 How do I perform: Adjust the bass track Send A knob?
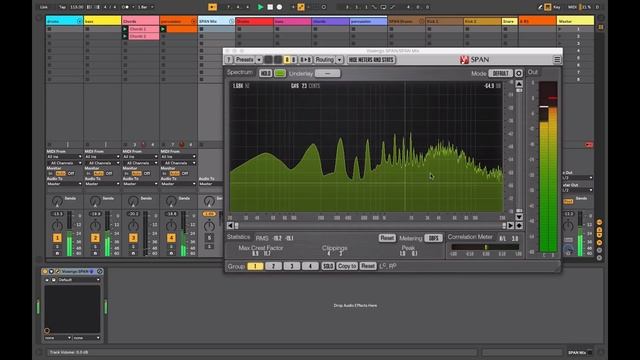pos(95,201)
